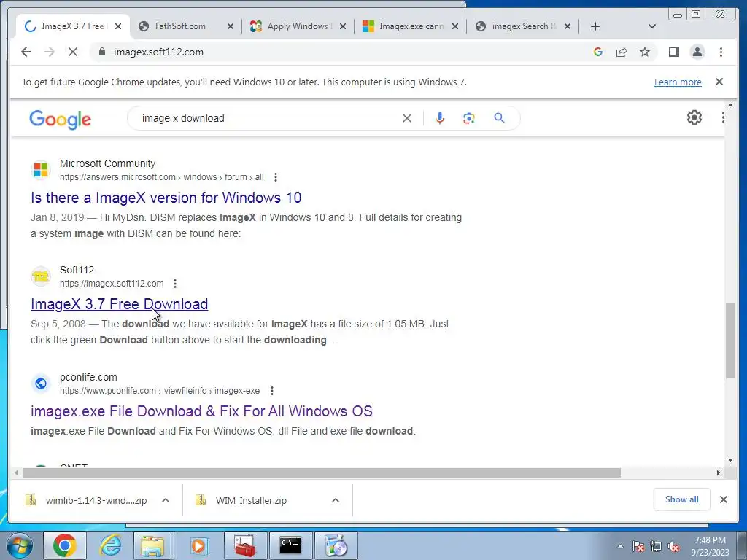Show hidden system tray icons

(x=620, y=546)
